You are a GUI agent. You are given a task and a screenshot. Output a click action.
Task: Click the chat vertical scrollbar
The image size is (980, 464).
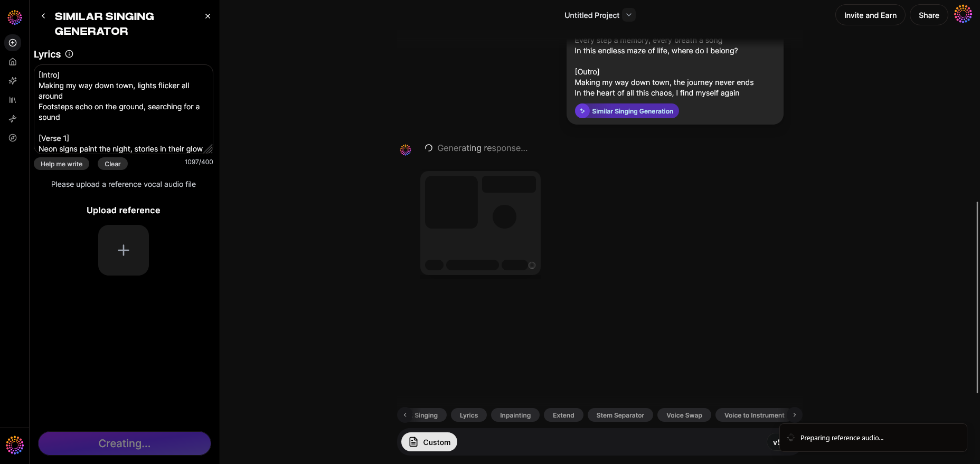pyautogui.click(x=977, y=297)
